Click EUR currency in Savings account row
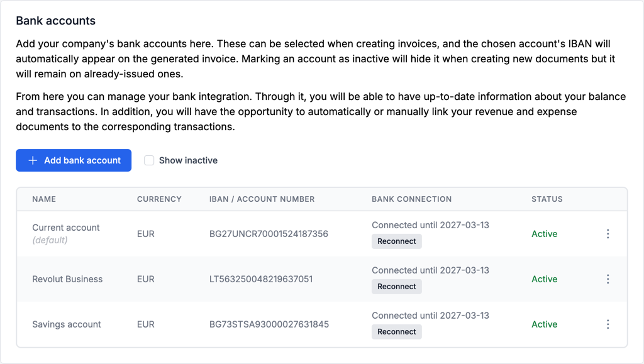Image resolution: width=644 pixels, height=364 pixels. [145, 324]
